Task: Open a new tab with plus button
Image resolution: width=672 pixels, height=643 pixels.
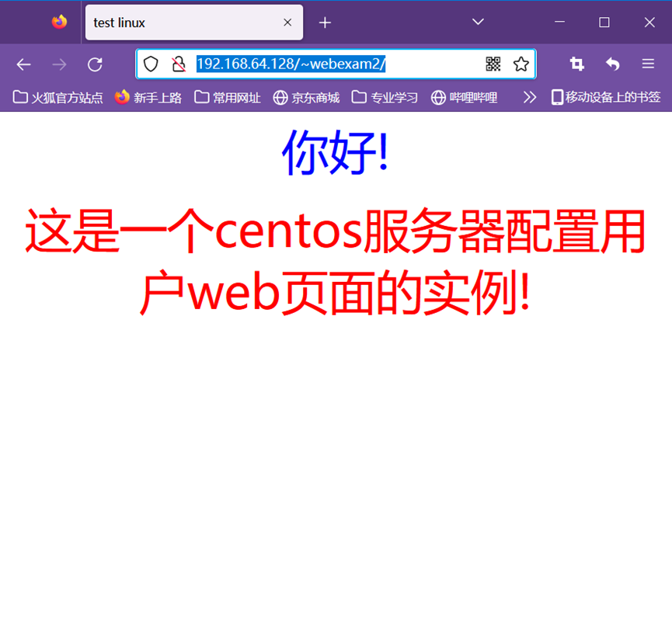Action: pos(325,23)
